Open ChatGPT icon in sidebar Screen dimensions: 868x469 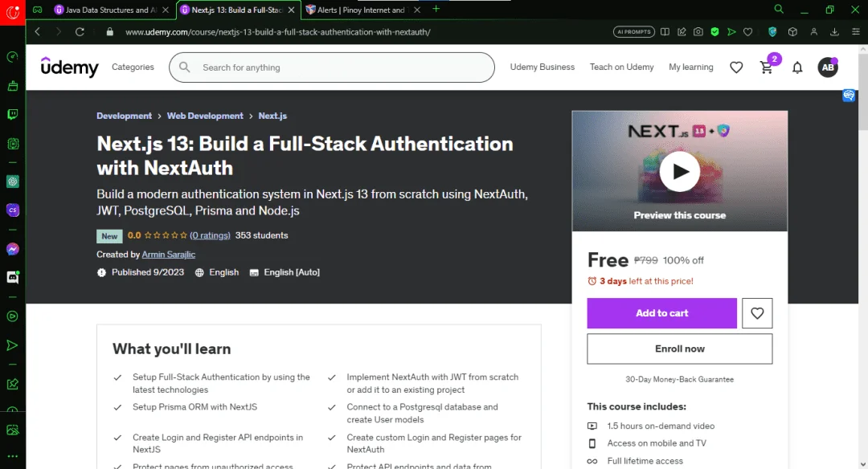coord(12,181)
